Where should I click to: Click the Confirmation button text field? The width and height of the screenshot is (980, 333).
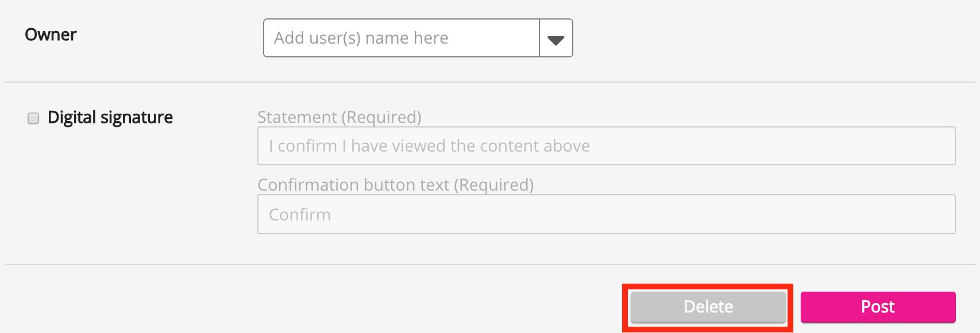(x=606, y=214)
